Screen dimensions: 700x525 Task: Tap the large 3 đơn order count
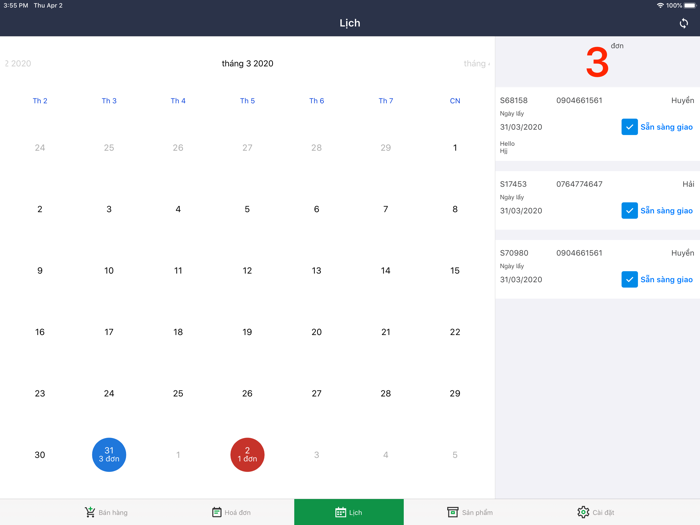(x=597, y=62)
